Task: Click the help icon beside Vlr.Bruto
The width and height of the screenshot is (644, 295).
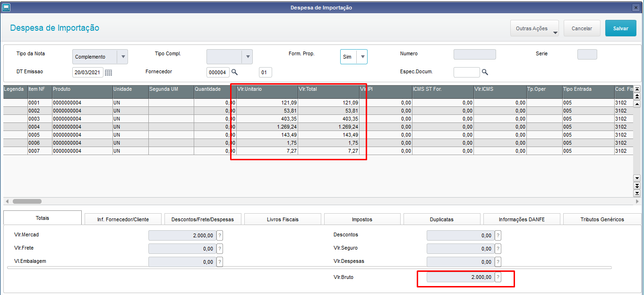Action: (x=498, y=278)
